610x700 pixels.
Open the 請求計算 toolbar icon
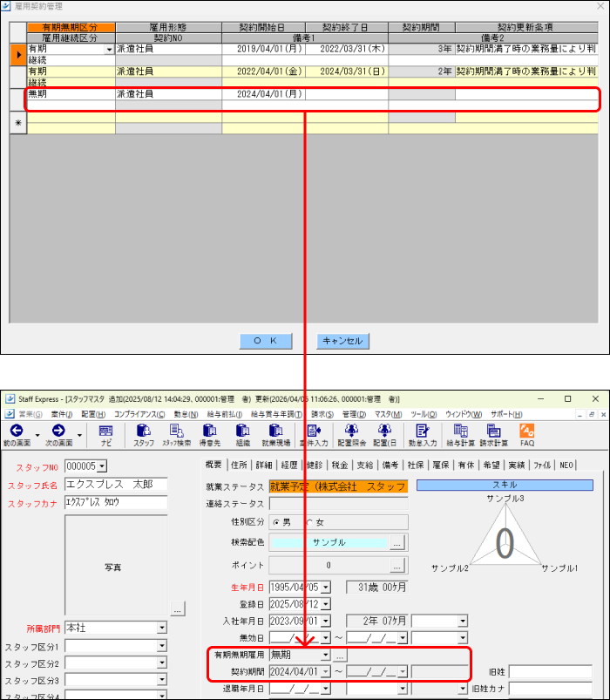(493, 435)
